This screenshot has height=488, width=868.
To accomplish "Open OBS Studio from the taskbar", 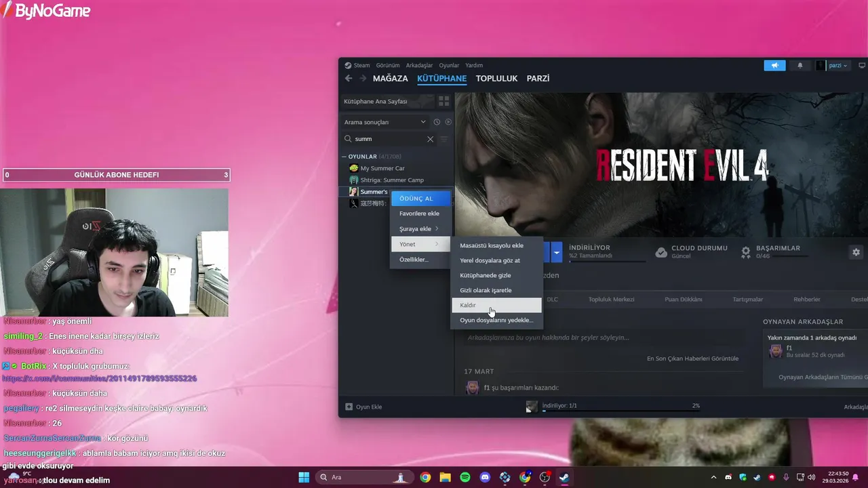I will click(x=545, y=477).
